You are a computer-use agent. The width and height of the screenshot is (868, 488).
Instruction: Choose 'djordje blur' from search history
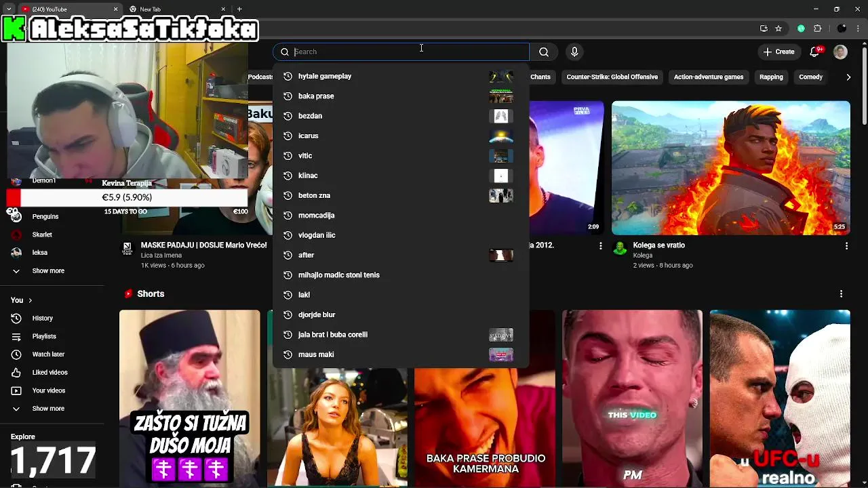(x=400, y=314)
